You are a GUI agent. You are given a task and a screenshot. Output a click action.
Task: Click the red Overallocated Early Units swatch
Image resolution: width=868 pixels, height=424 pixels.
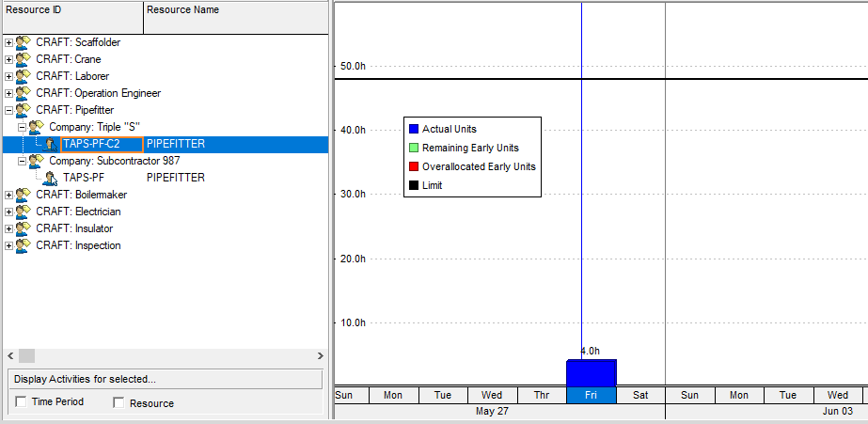tap(413, 166)
